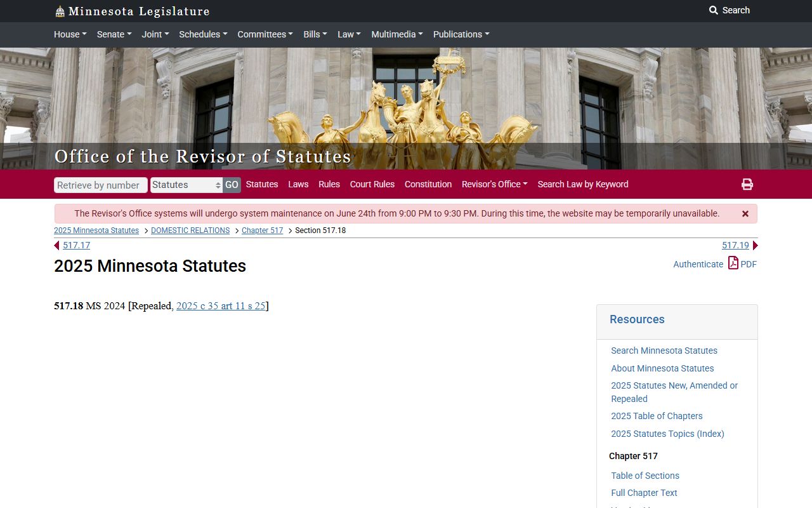Open 2025 Statutes New, Amended or Repealed
Image resolution: width=812 pixels, height=508 pixels.
coord(674,392)
